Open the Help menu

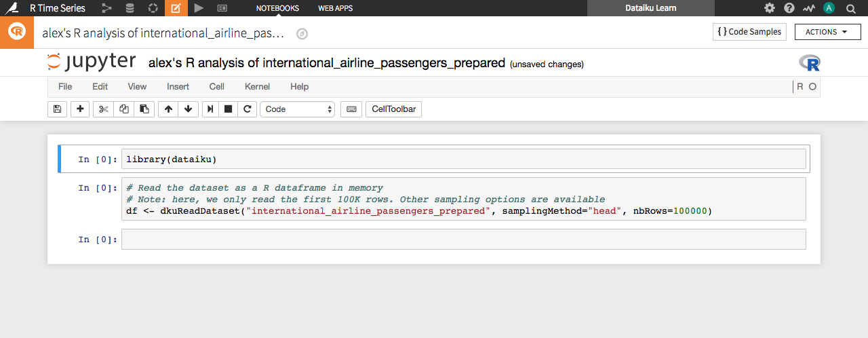(299, 86)
